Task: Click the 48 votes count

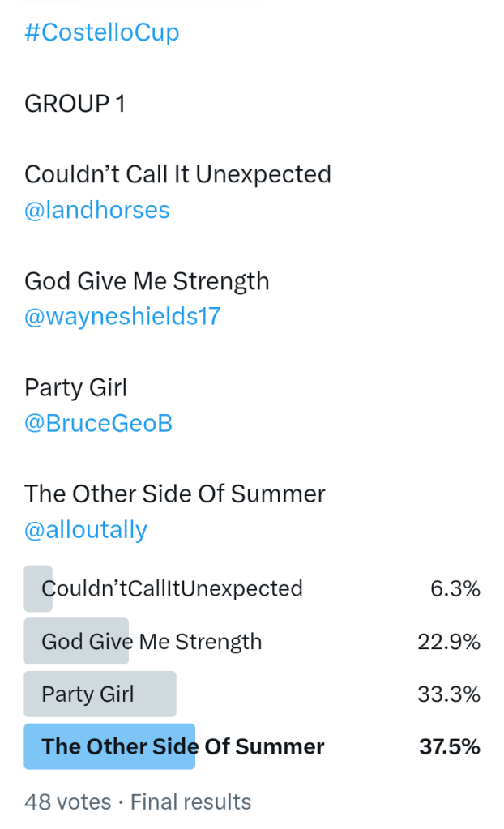Action: [68, 801]
